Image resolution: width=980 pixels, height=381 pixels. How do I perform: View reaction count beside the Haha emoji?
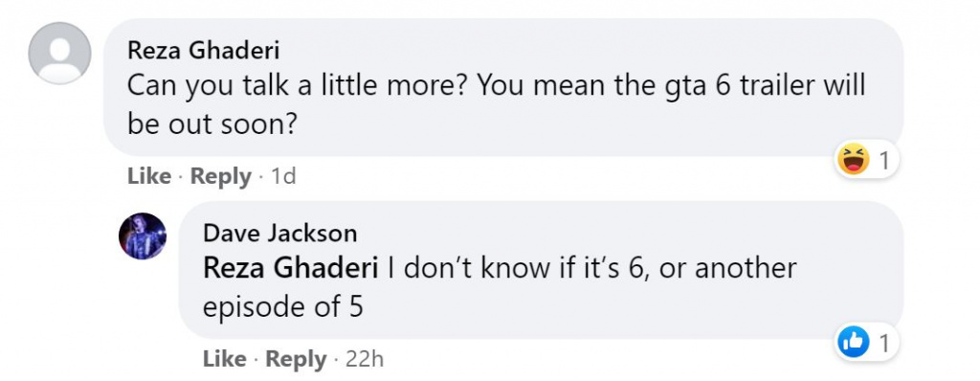[883, 161]
